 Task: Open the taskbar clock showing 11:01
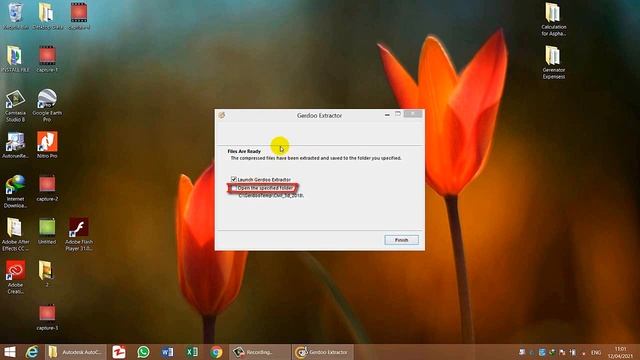coord(620,352)
